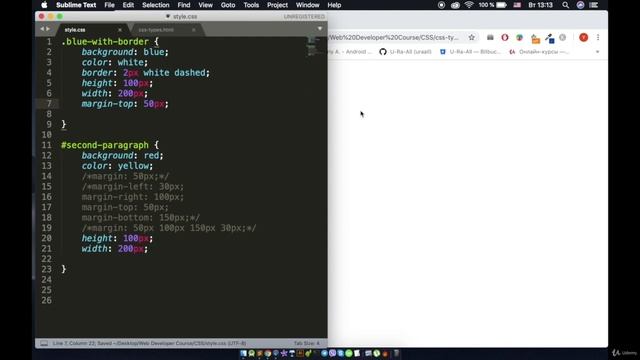Viewport: 640px width, 360px height.
Task: Open the View menu
Action: [x=205, y=5]
